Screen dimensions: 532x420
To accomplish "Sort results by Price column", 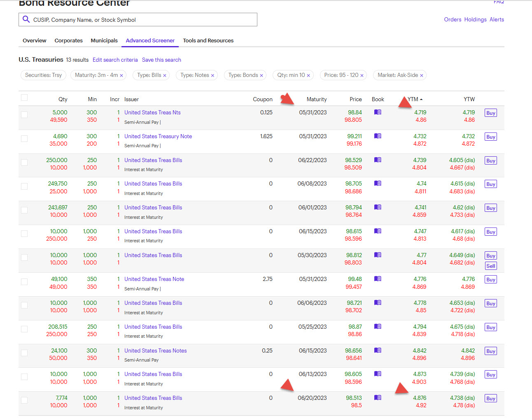I will 355,99.
